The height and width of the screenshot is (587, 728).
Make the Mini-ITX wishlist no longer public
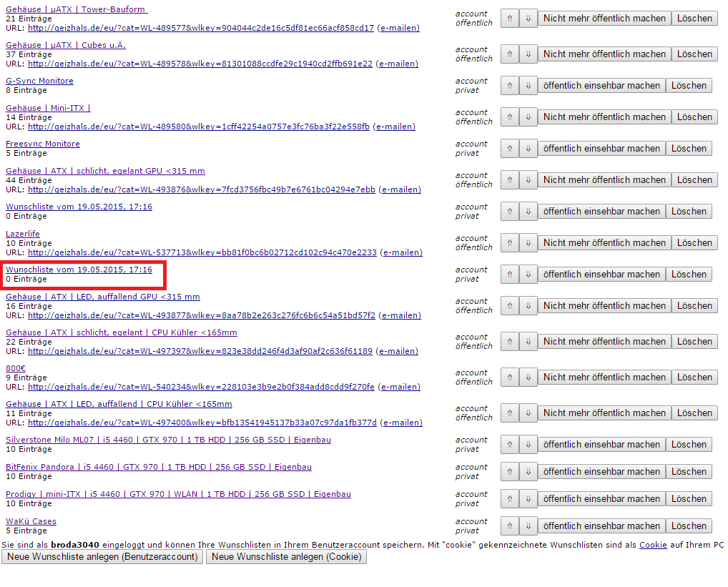pos(604,117)
